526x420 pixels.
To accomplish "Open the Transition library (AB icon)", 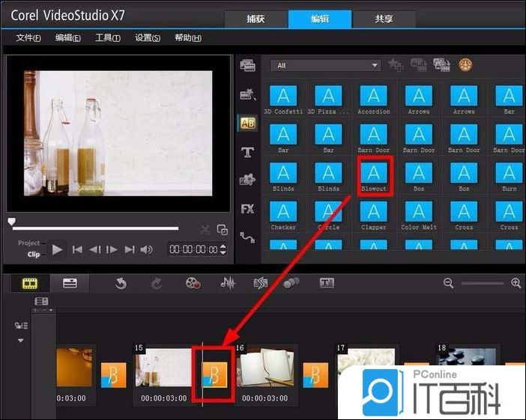I will pos(248,123).
